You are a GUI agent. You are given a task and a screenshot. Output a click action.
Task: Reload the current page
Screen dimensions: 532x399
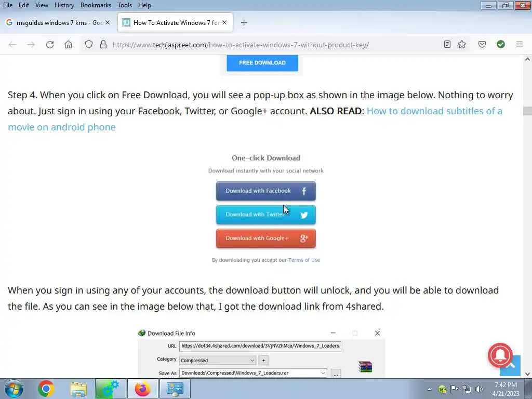[50, 45]
